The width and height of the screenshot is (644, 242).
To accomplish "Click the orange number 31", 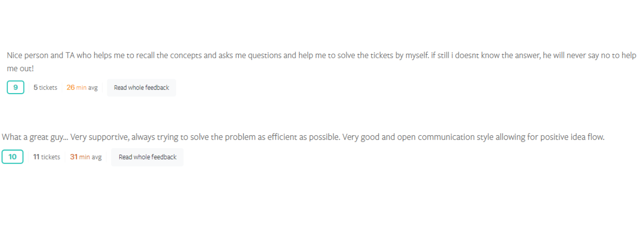I will [74, 157].
